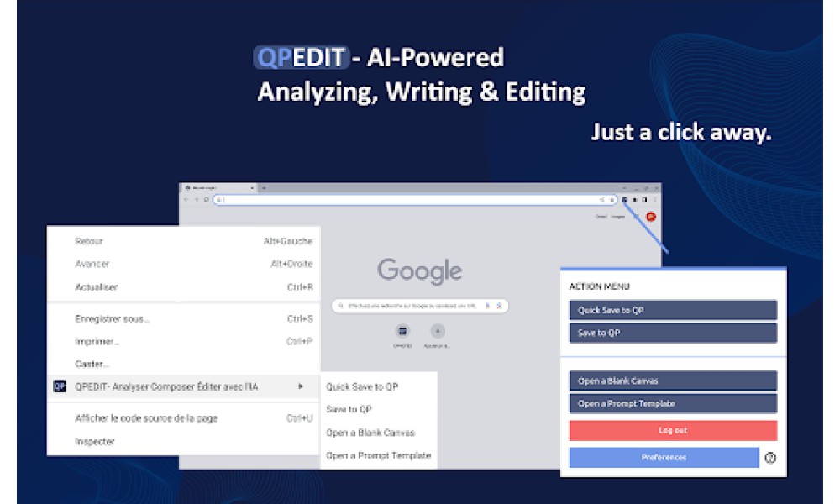Click the red Log out button

(x=673, y=430)
